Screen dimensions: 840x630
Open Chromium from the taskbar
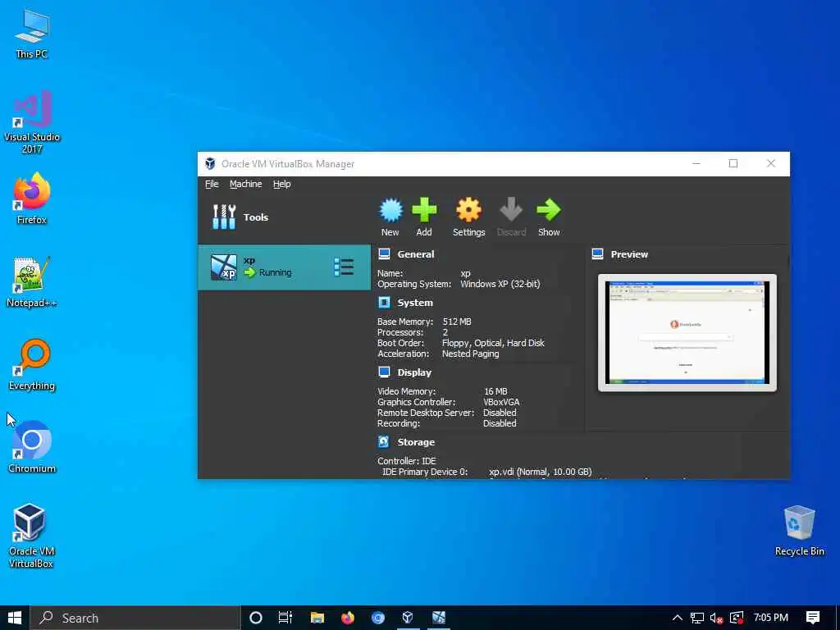377,618
